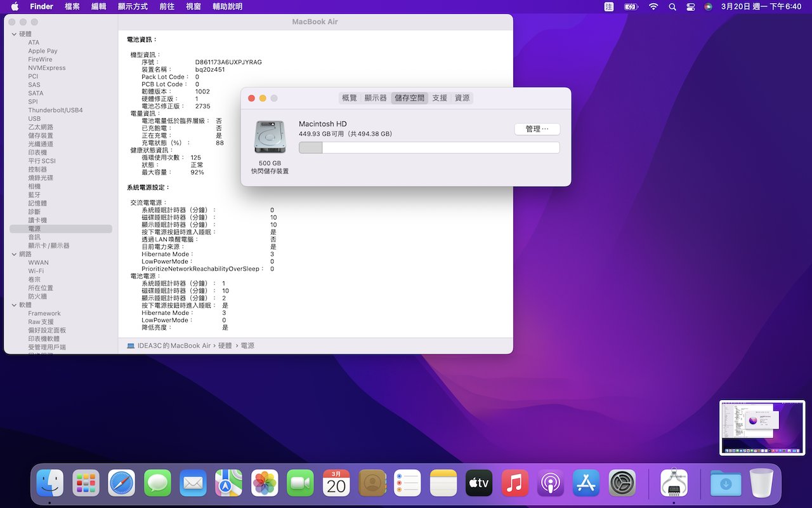Open Finder from the Dock
The width and height of the screenshot is (812, 508).
coord(49,483)
